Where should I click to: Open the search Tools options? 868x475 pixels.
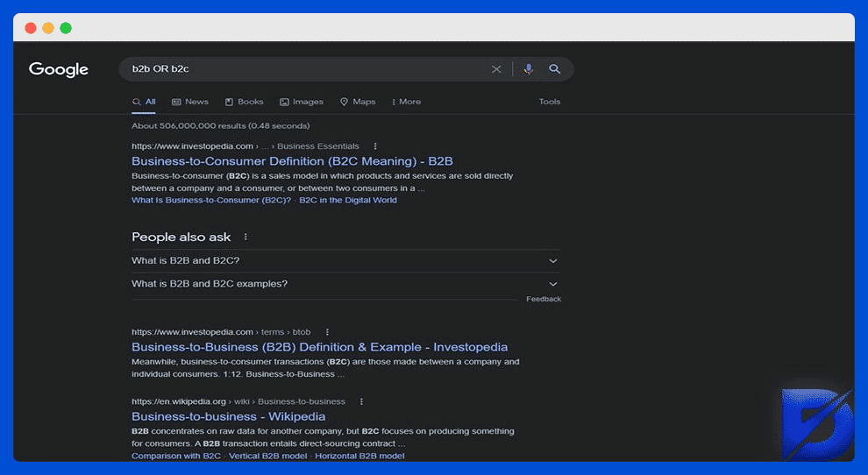[550, 102]
